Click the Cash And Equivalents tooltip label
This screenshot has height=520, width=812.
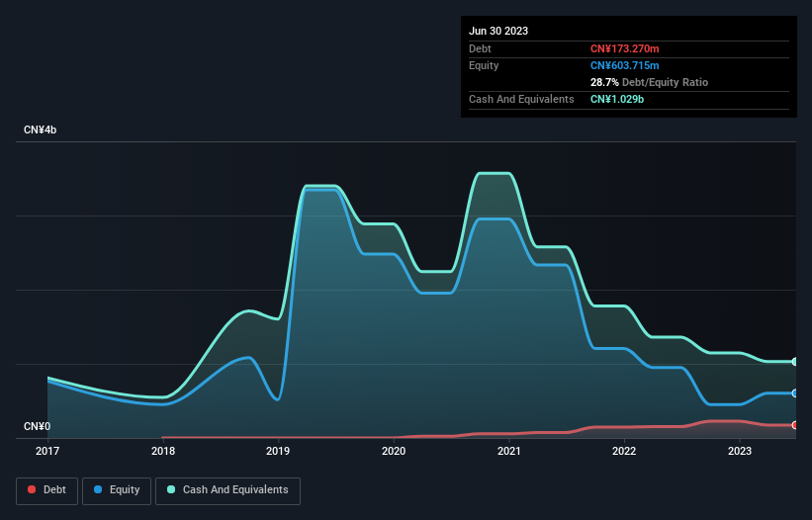[x=521, y=99]
